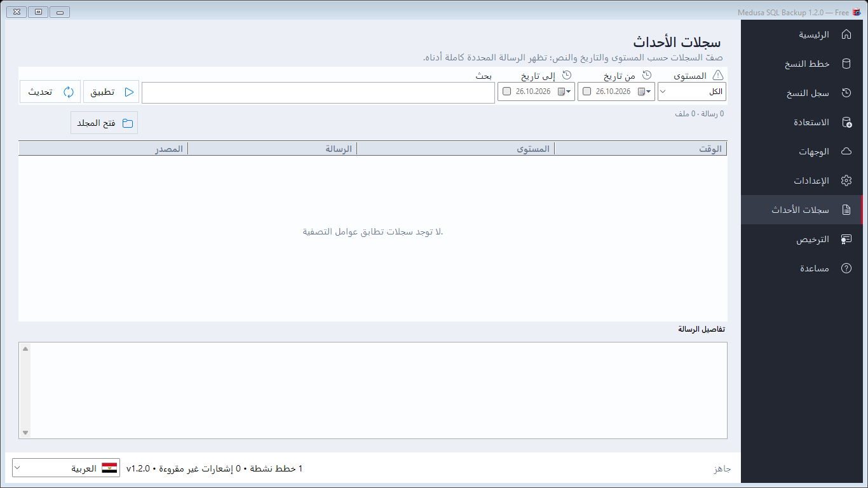
Task: Click the question mark icon for مساعدة
Action: tap(846, 268)
